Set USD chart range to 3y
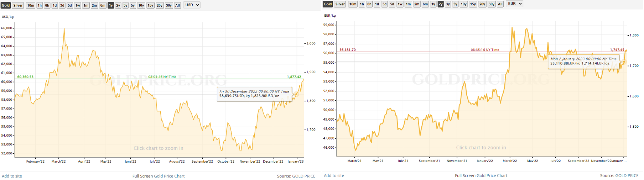 pos(125,5)
